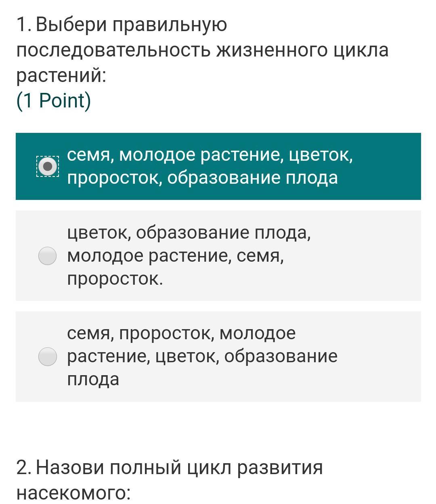Click 'растение, цветок, образование' line in third option

coord(202,357)
